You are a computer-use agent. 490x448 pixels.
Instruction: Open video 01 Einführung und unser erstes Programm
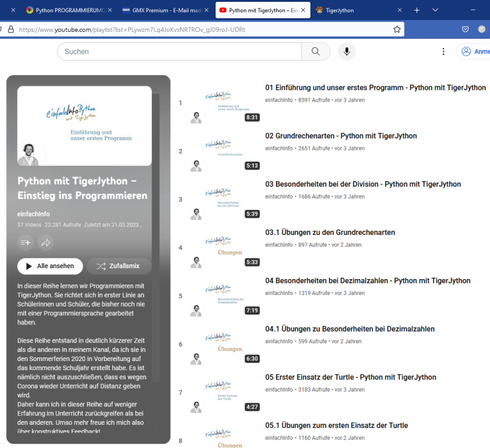(x=375, y=88)
